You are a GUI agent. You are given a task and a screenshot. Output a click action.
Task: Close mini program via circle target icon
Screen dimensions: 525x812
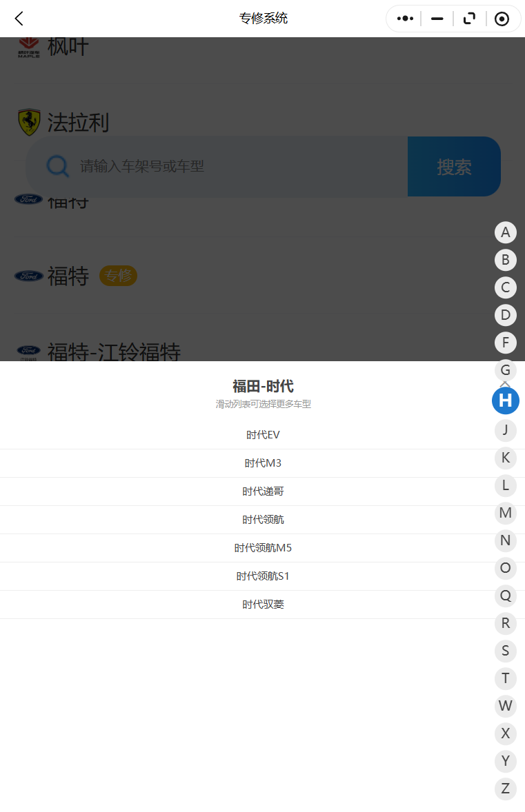click(x=502, y=19)
